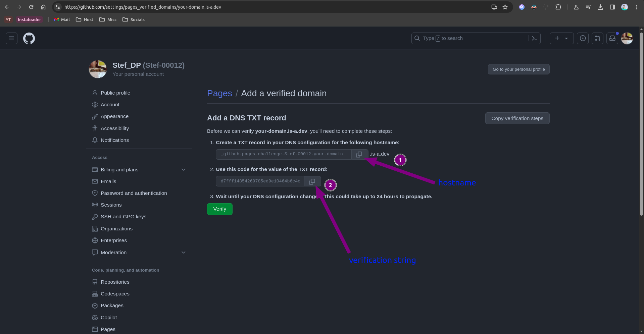Open pull requests icon in header
The height and width of the screenshot is (334, 644).
point(597,39)
